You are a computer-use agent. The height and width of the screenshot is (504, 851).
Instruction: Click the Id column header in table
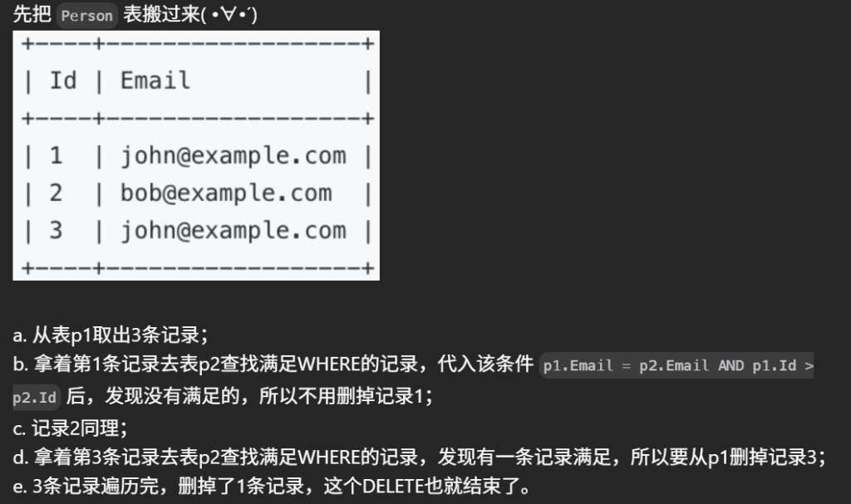pos(63,81)
